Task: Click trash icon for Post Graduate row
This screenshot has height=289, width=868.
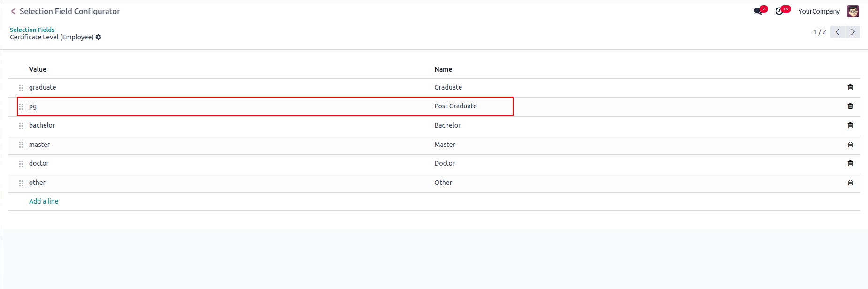Action: 850,106
